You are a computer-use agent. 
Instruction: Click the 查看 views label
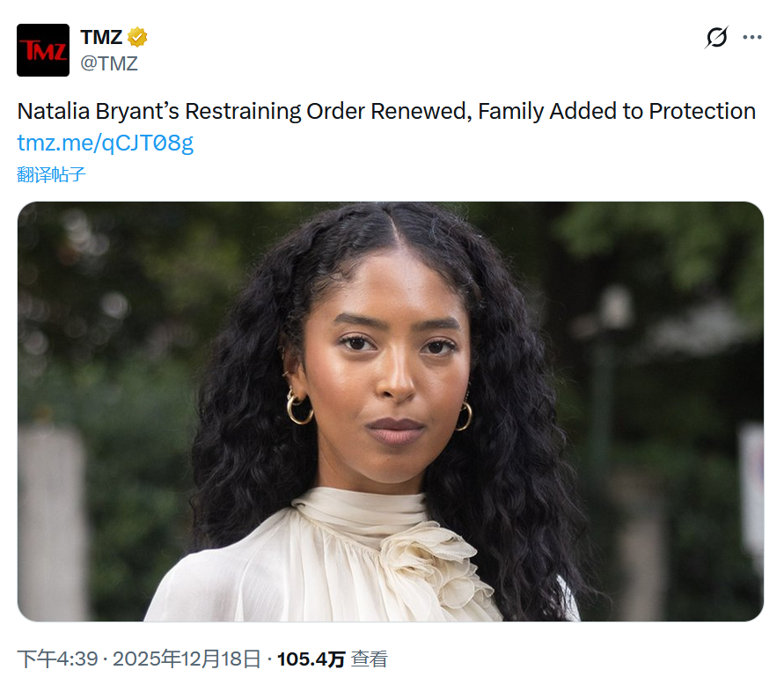click(369, 659)
